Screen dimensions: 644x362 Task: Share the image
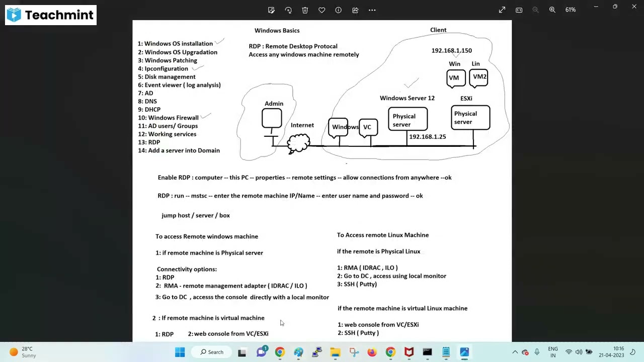355,10
